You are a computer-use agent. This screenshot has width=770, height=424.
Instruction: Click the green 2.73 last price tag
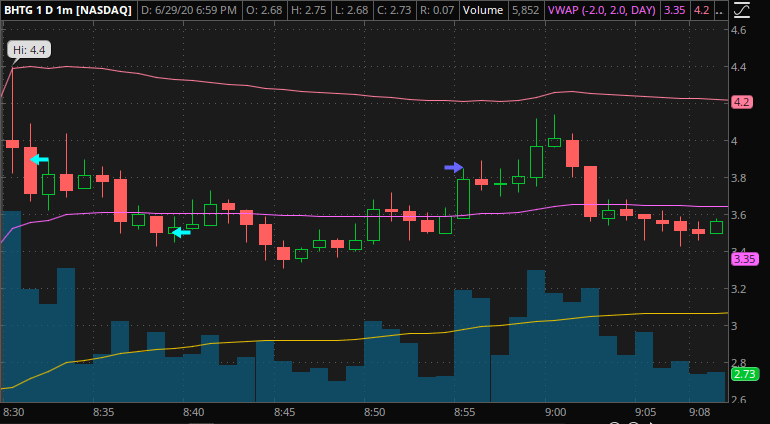(x=744, y=374)
